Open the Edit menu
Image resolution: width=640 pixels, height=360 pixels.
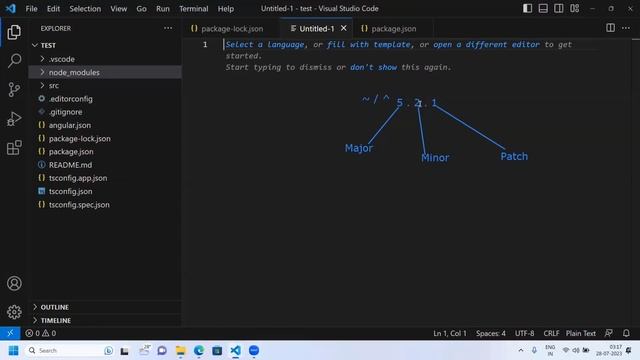53,9
